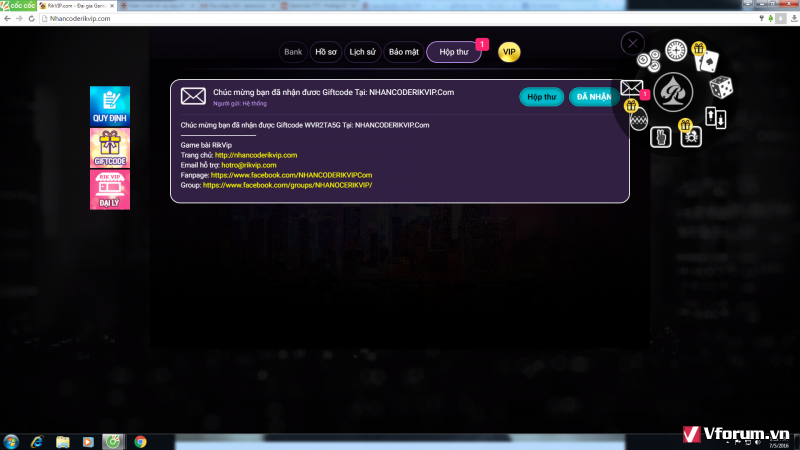Click the browser back arrow
The height and width of the screenshot is (450, 800).
pyautogui.click(x=7, y=18)
